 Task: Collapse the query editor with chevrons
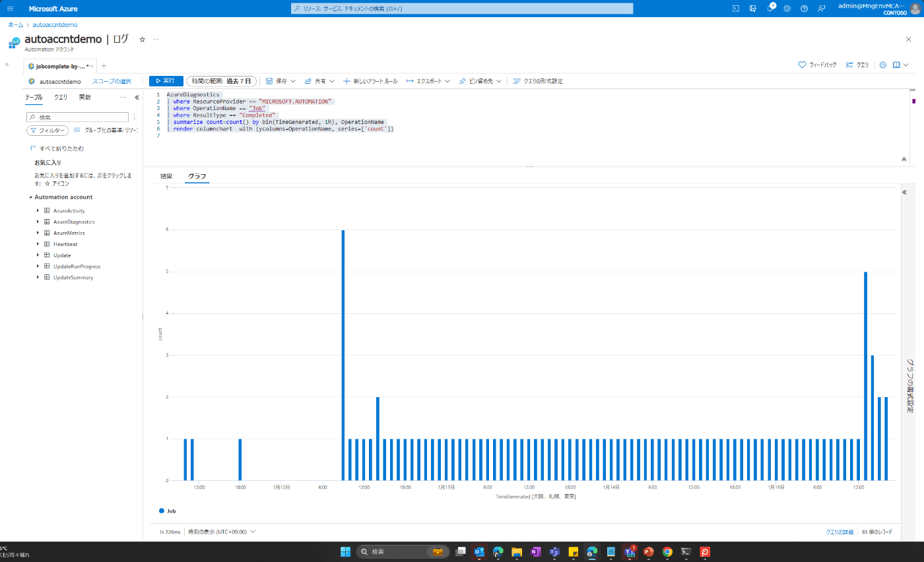(x=904, y=160)
